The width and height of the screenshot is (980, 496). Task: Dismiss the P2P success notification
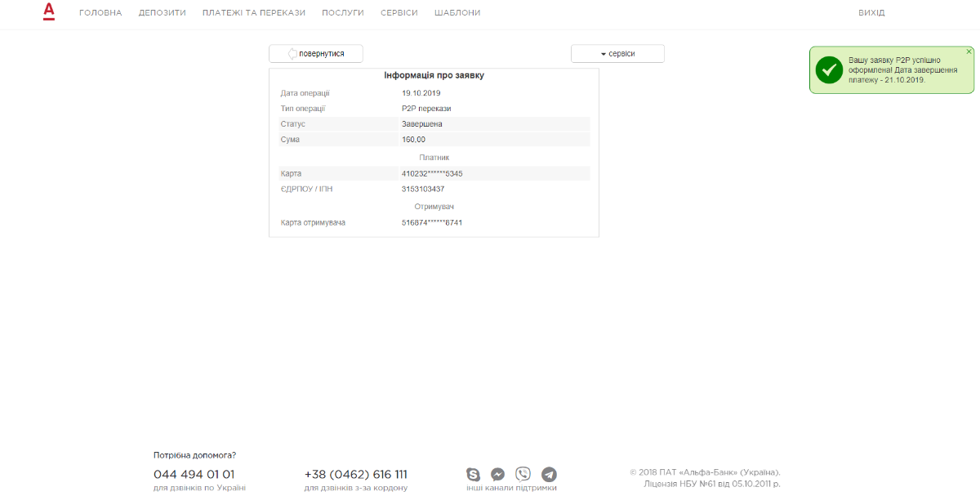coord(969,51)
